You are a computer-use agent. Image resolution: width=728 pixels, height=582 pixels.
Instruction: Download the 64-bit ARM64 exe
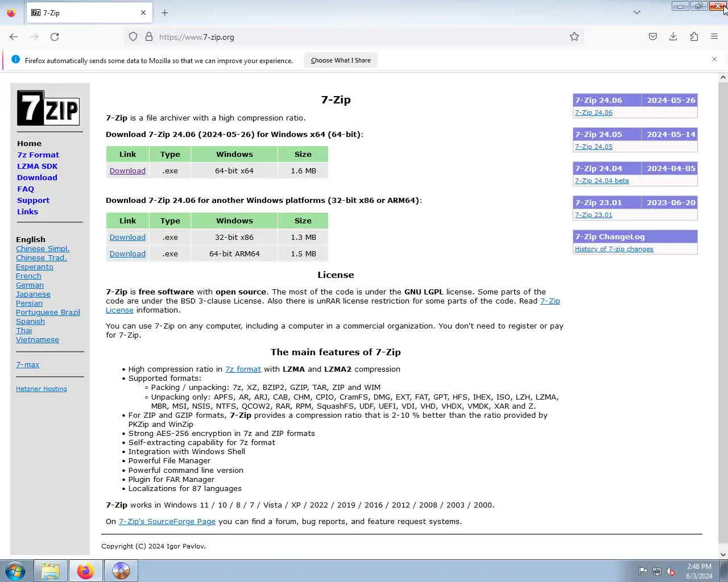[127, 254]
